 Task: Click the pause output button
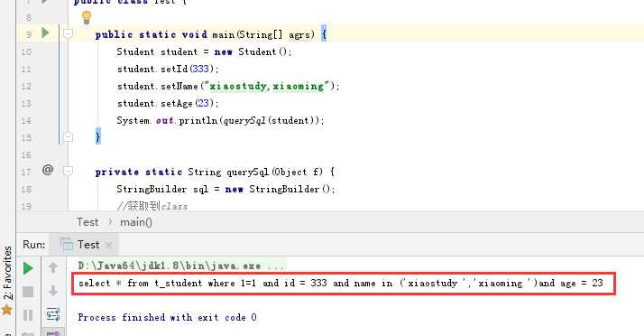click(28, 315)
